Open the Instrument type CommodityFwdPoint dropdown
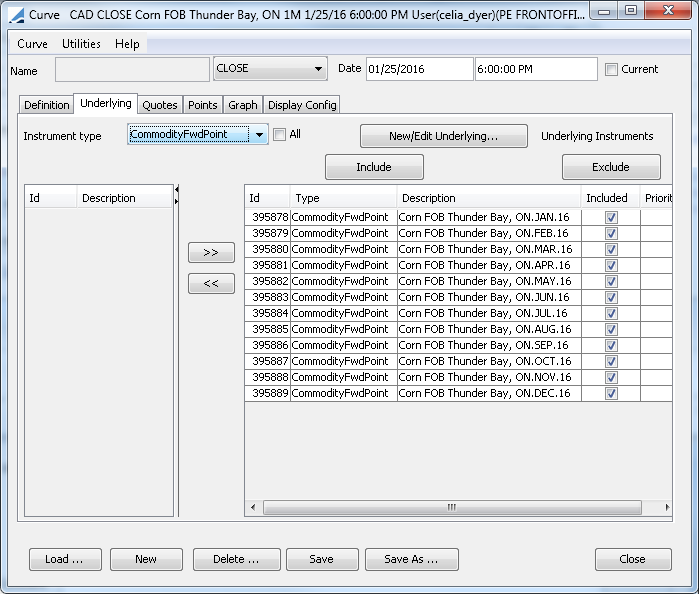The width and height of the screenshot is (699, 594). pyautogui.click(x=198, y=134)
